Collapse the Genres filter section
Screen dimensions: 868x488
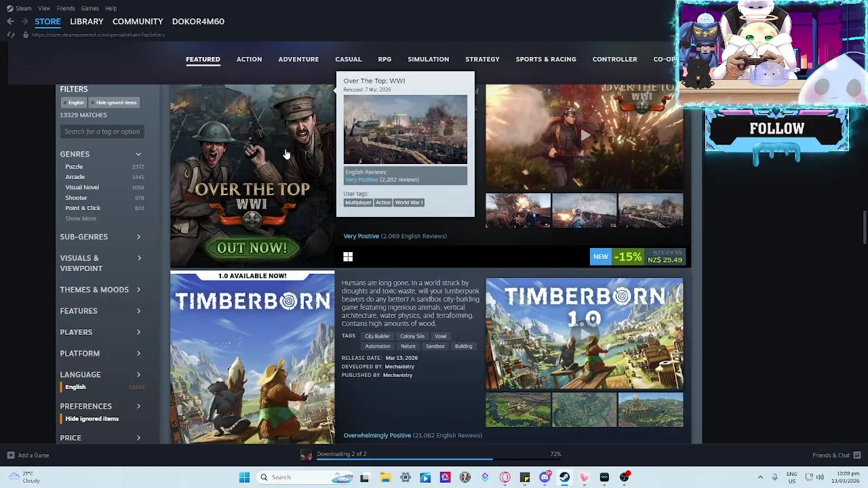click(100, 154)
